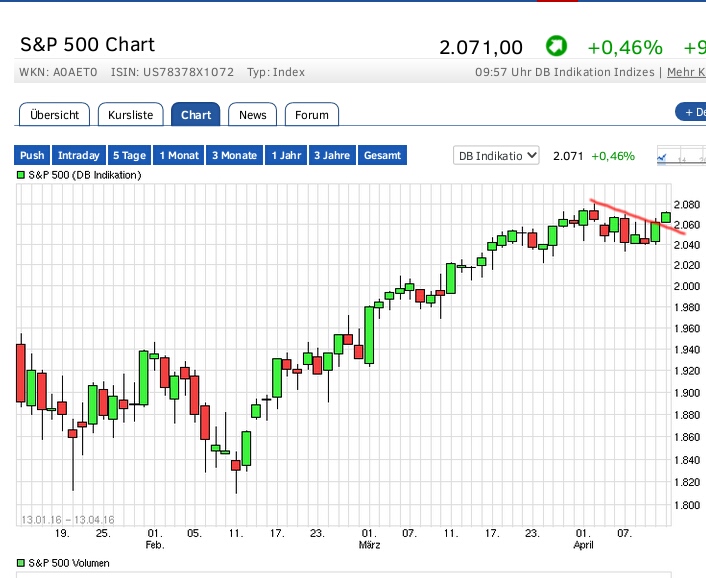Open the Kursliste tab
Screen dimensions: 706x578
click(131, 115)
